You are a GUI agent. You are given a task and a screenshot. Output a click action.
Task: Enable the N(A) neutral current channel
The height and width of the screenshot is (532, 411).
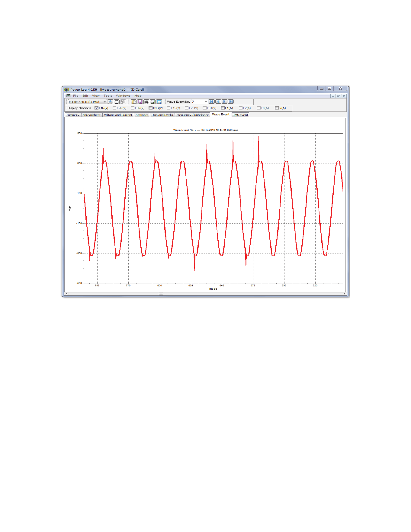(277, 108)
